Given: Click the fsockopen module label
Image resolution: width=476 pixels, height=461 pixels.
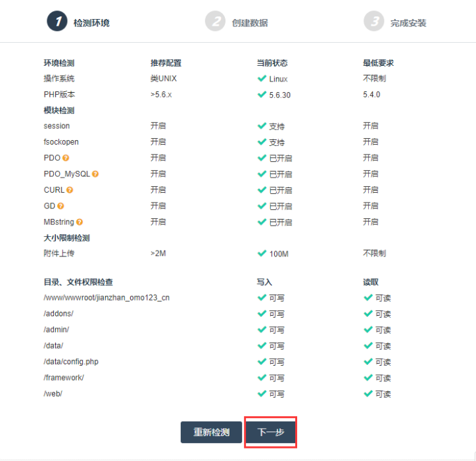Looking at the screenshot, I should tap(61, 142).
